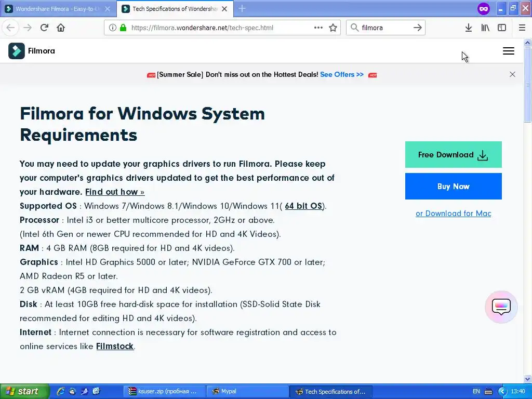Open the Filmora site navigation menu
532x399 pixels.
point(508,51)
